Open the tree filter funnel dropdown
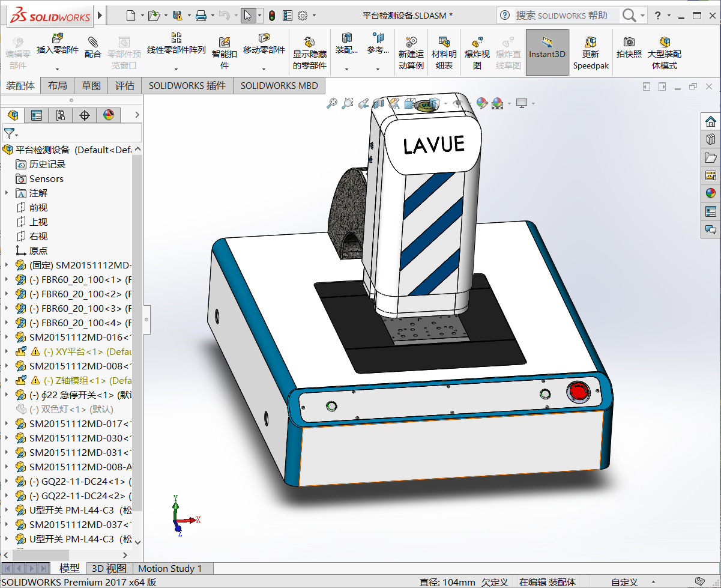This screenshot has height=588, width=721. (x=11, y=133)
